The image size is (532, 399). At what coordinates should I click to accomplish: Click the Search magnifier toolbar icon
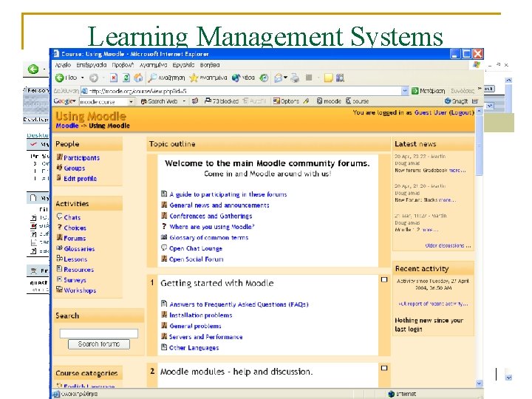point(152,78)
